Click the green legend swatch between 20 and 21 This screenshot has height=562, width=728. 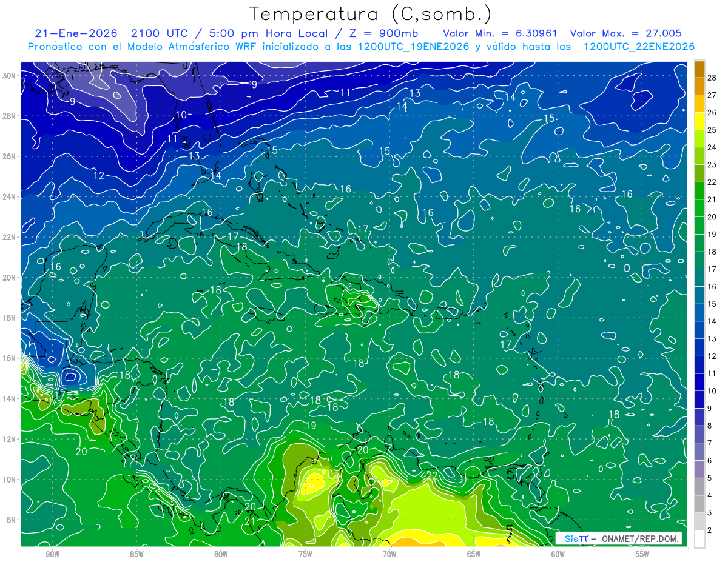pos(699,208)
